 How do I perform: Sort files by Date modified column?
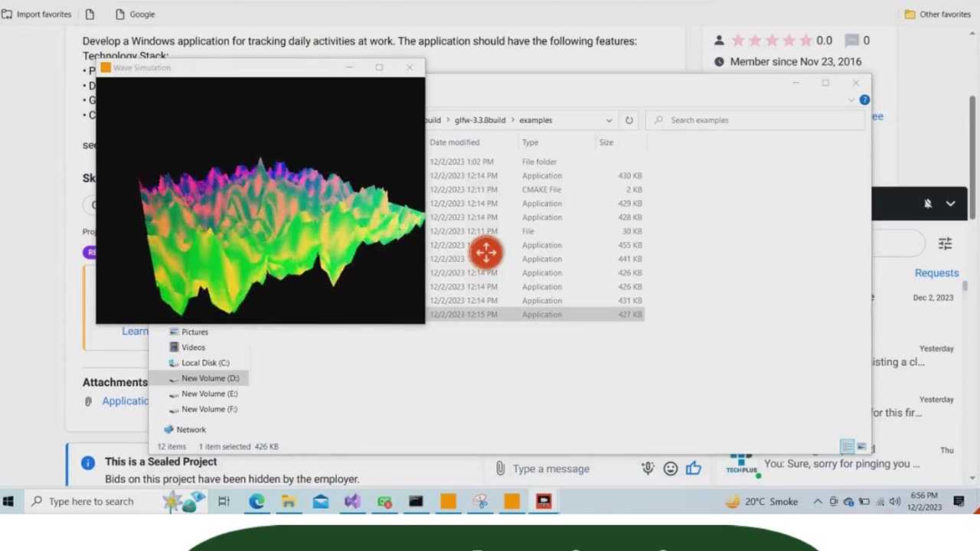click(x=455, y=142)
